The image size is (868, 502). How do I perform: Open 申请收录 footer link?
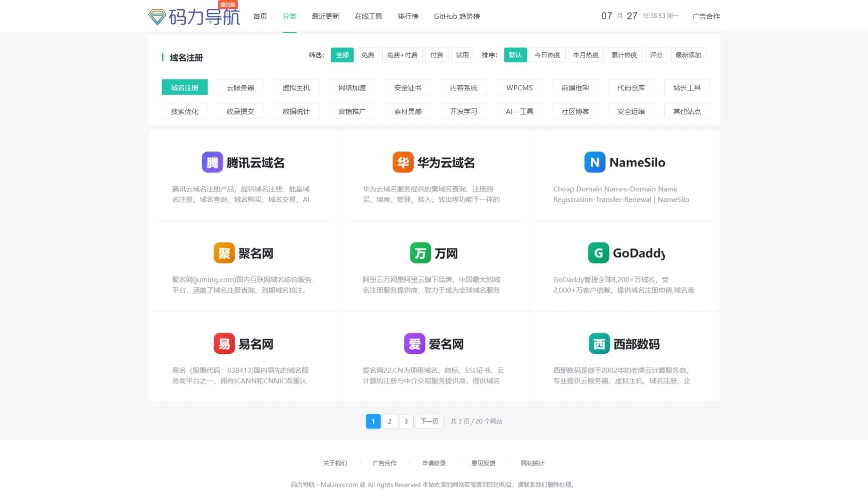click(434, 463)
